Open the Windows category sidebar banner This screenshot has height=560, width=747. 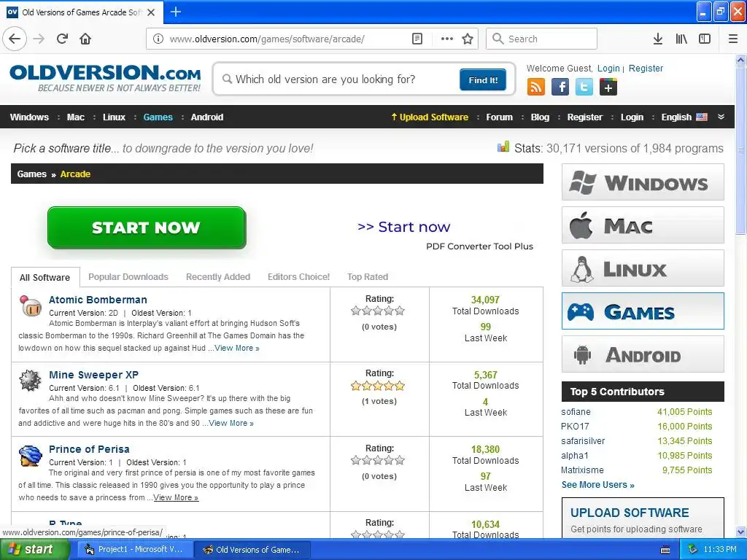click(643, 182)
